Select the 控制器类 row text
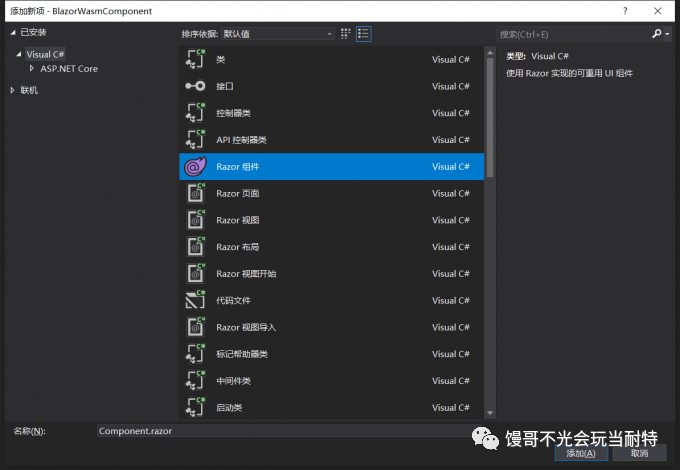 pos(233,113)
